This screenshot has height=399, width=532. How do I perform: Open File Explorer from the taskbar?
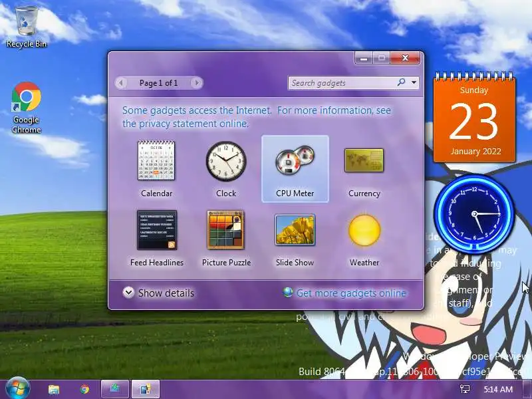(54, 389)
